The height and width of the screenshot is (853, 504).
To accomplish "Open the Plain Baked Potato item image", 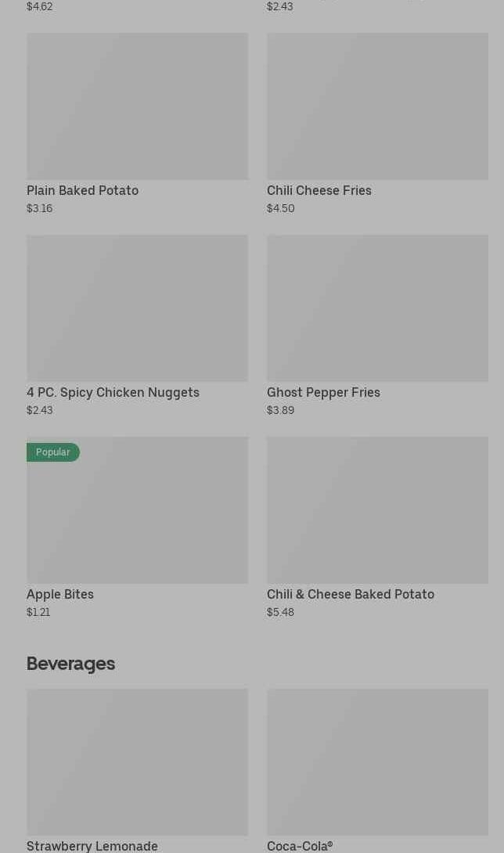I will tap(137, 106).
